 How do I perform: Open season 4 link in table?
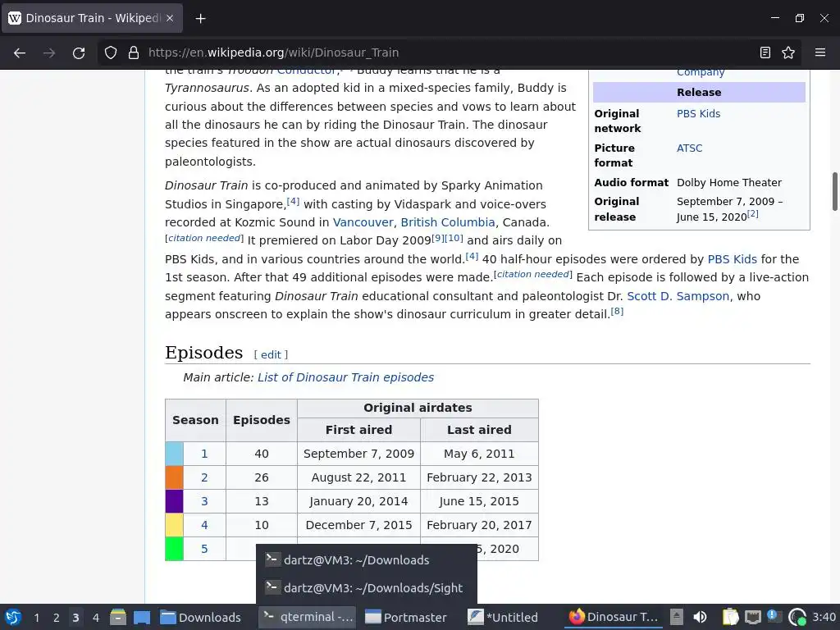tap(204, 525)
